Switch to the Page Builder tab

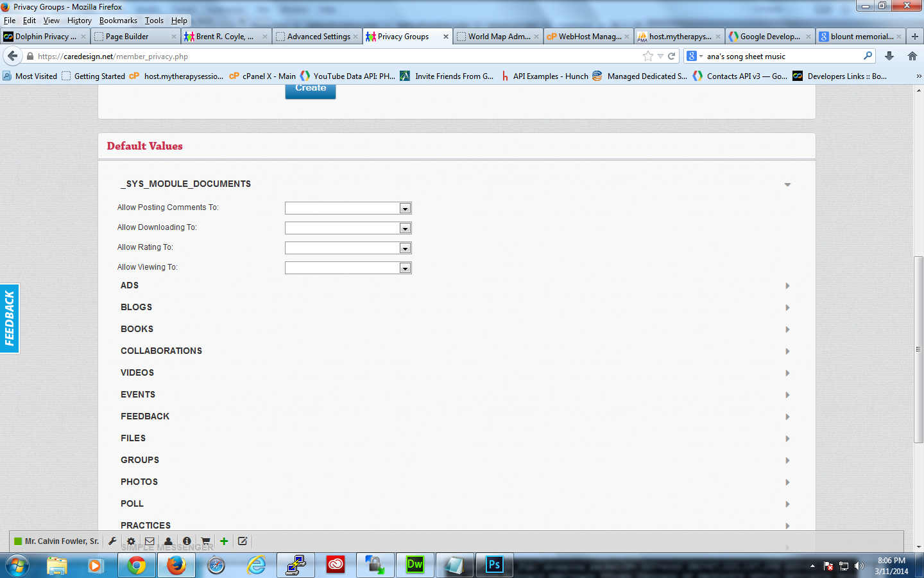pos(135,37)
